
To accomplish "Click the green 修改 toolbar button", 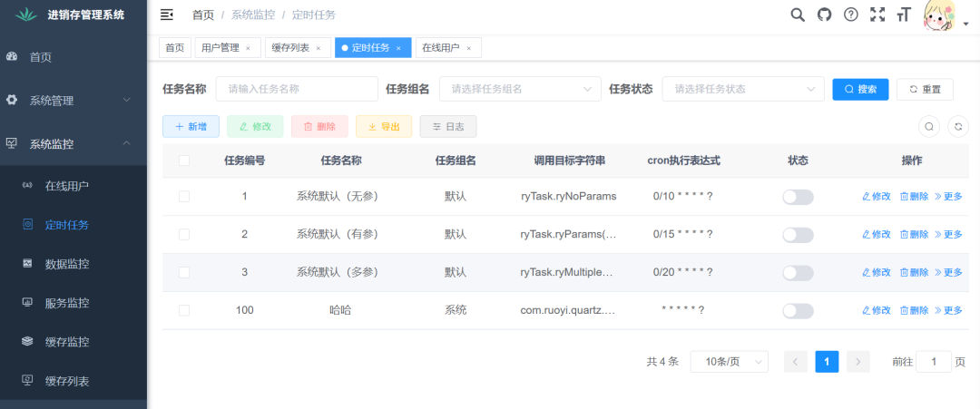I will (255, 126).
